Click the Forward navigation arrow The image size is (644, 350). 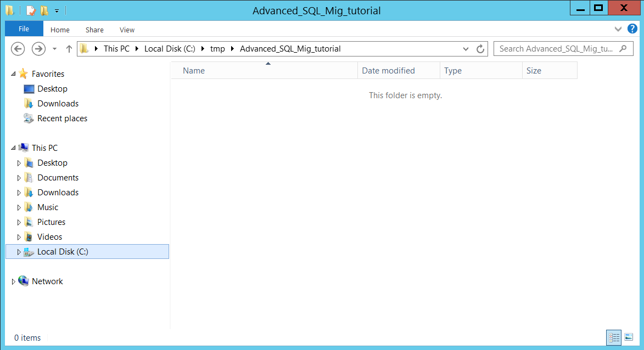(38, 49)
